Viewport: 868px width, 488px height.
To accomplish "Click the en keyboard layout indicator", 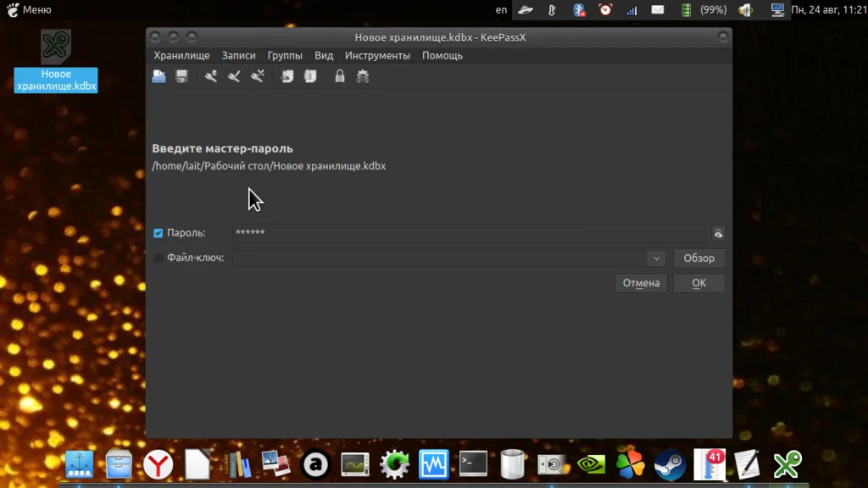I will pos(501,9).
